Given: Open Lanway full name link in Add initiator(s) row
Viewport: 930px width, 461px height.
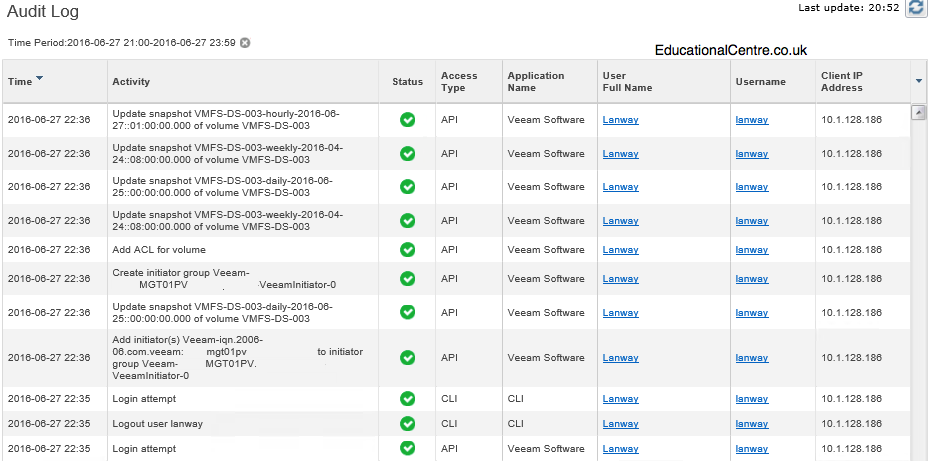Looking at the screenshot, I should point(620,358).
